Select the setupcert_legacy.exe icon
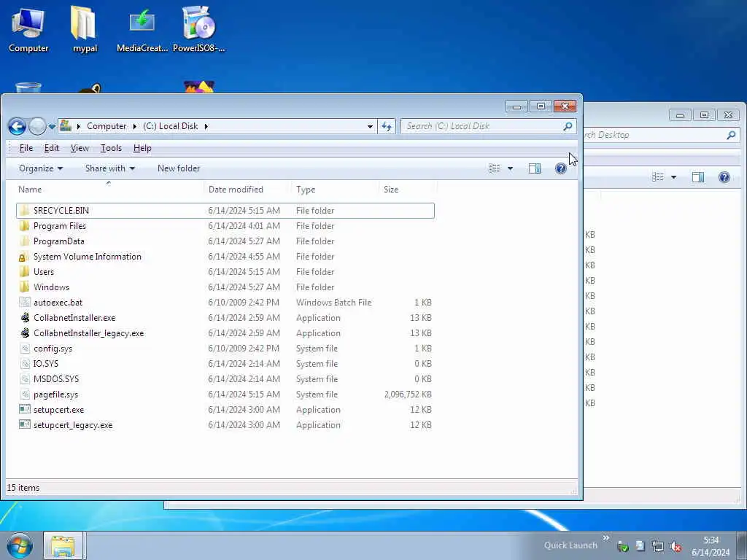 click(x=25, y=425)
